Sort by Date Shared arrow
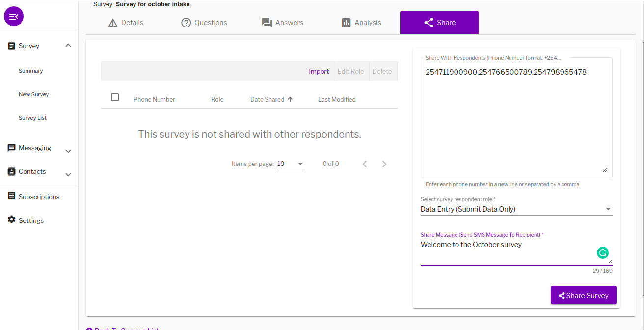 click(290, 99)
